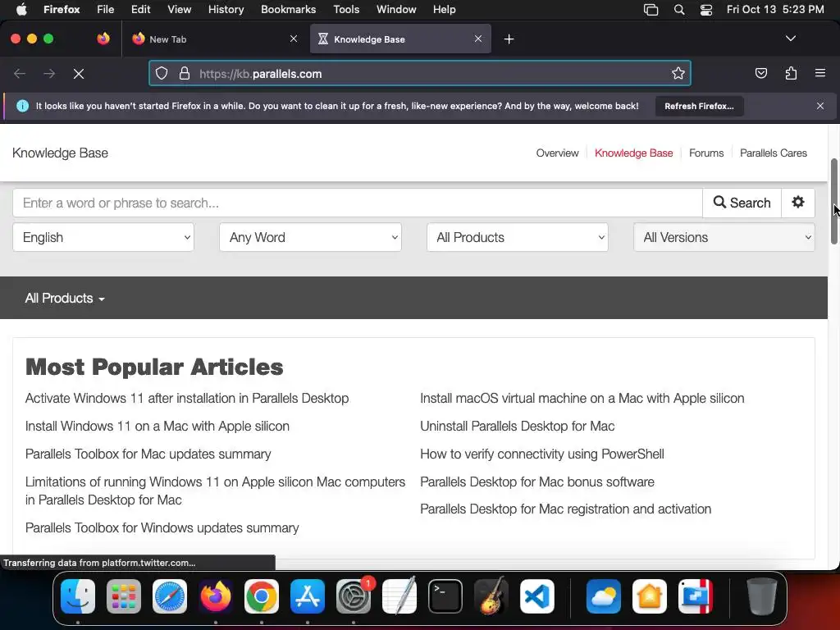The width and height of the screenshot is (840, 630).
Task: Open Parallels Desktop for Mac bonus software
Action: 536,482
